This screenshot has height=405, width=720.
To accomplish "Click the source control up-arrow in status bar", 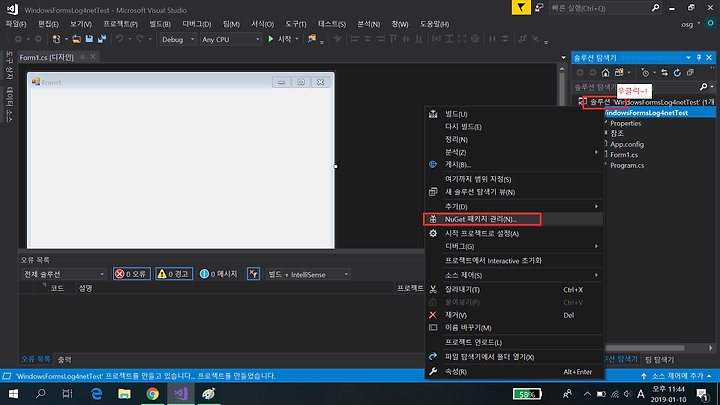I will pyautogui.click(x=644, y=376).
